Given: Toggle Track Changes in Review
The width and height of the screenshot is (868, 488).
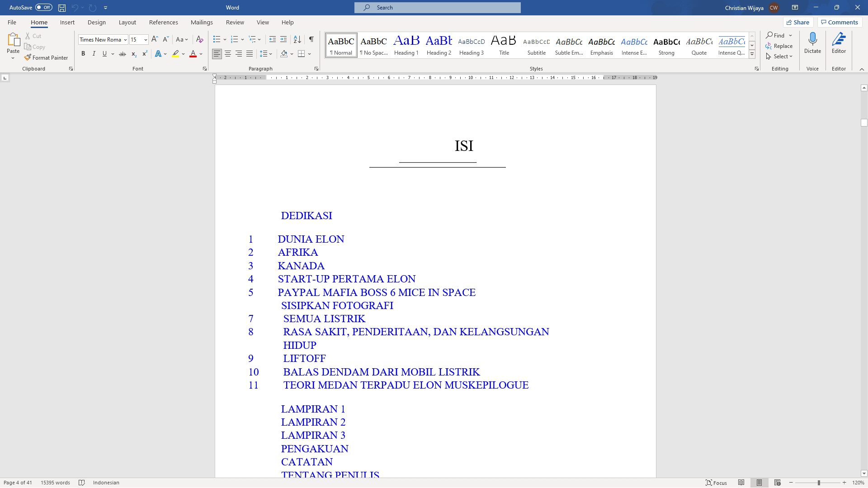Looking at the screenshot, I should (x=235, y=22).
